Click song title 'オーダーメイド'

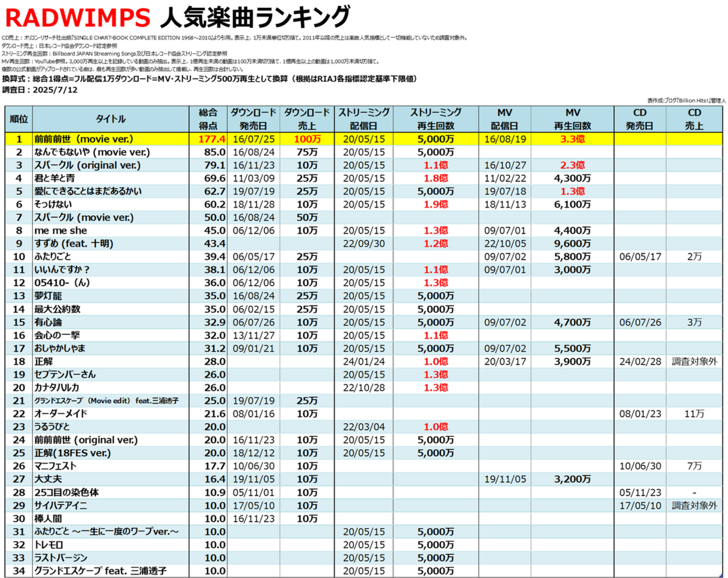point(61,413)
